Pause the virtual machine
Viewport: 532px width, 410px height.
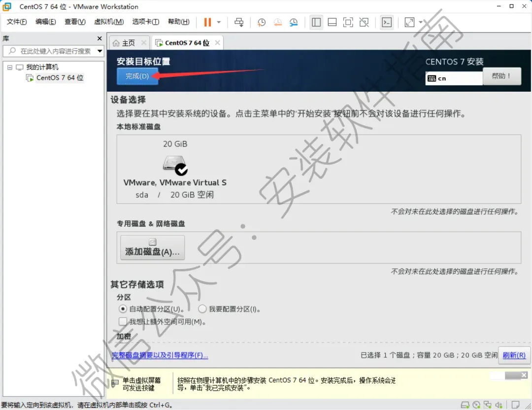point(207,22)
